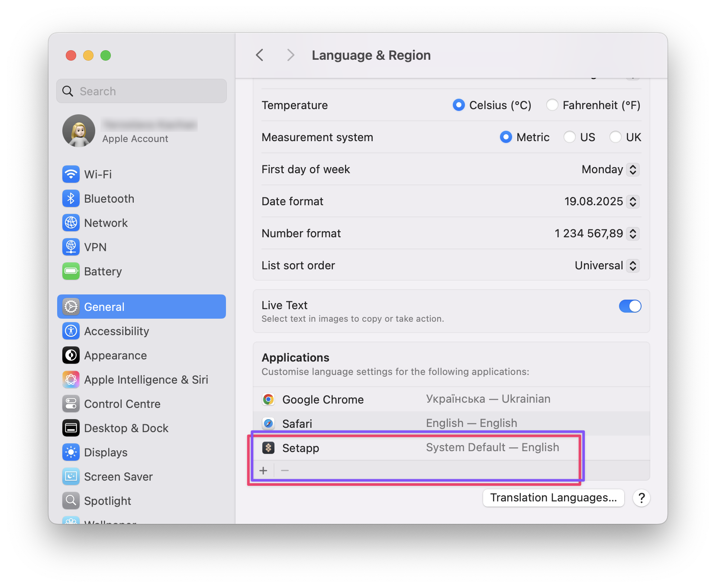Click the Accessibility icon in the sidebar
716x588 pixels.
[71, 331]
